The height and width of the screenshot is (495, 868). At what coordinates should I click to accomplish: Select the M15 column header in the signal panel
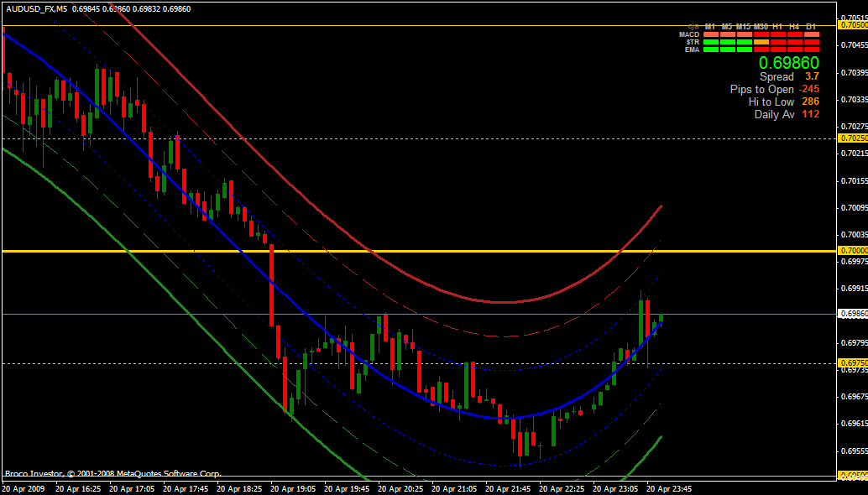point(744,27)
